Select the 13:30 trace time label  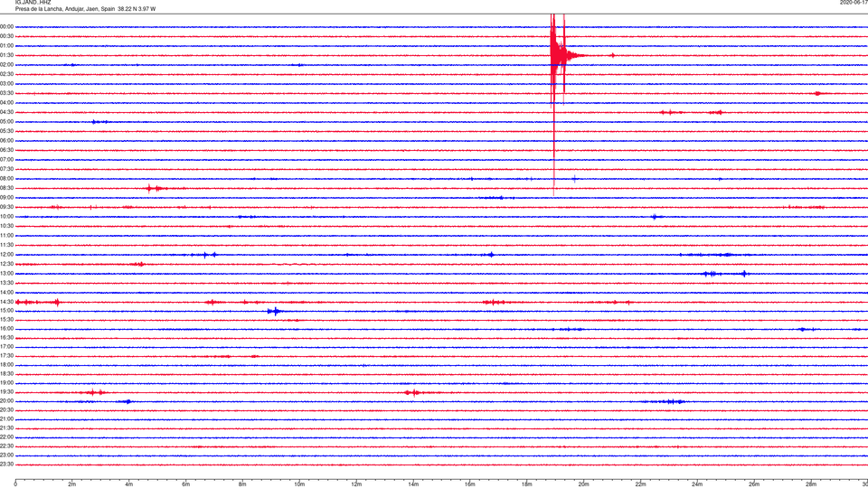coord(6,283)
